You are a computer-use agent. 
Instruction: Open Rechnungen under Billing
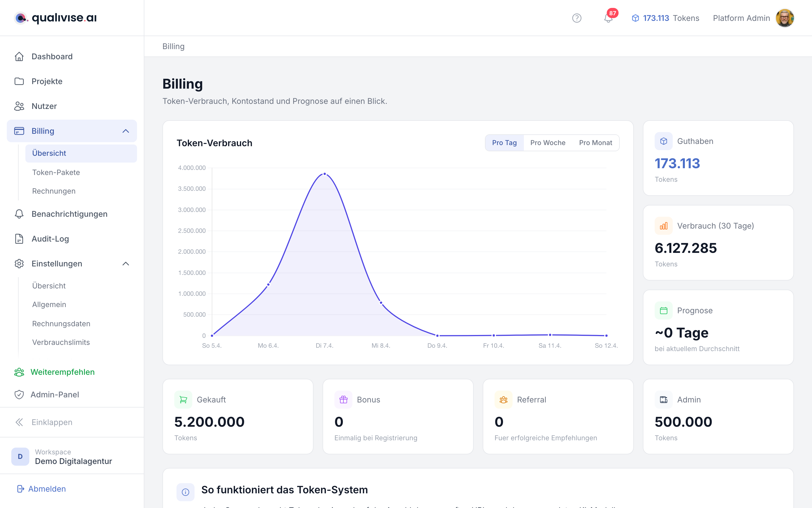tap(81, 191)
